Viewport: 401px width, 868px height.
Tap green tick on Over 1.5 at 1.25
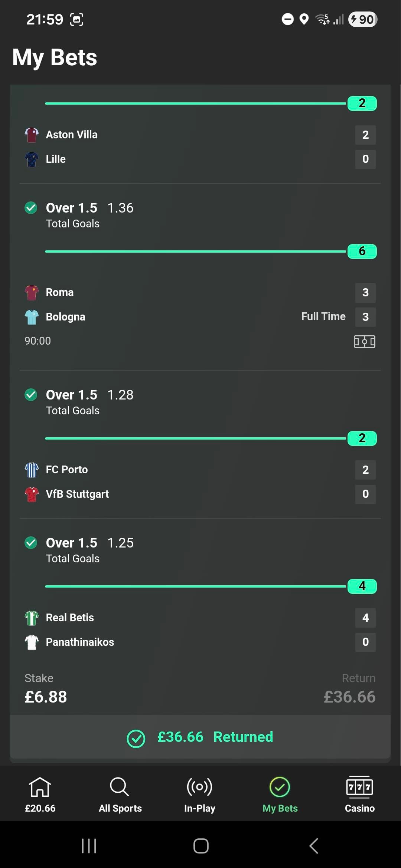coord(31,543)
